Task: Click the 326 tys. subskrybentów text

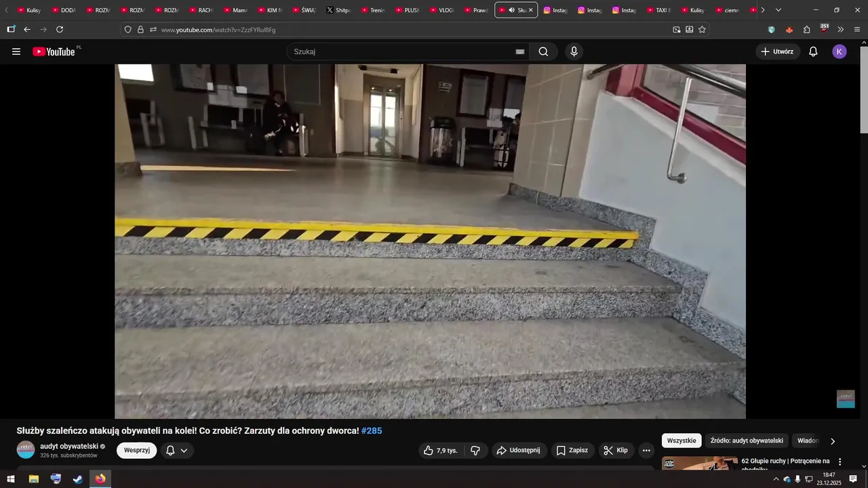Action: 68,455
